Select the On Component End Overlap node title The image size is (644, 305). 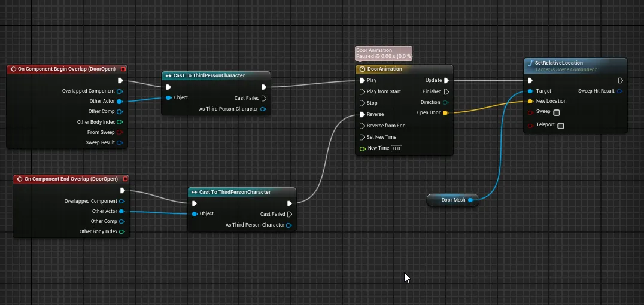pos(71,179)
